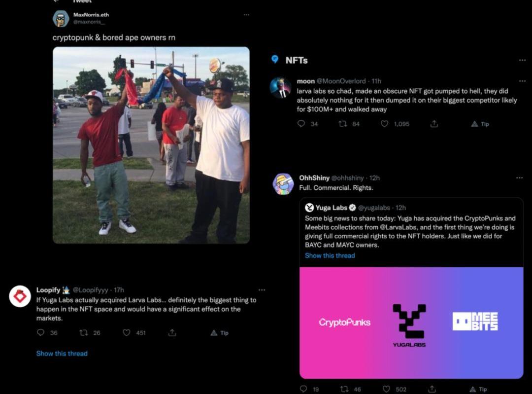Show this thread under Loopify tweet
Screen dimensions: 532x394
coord(62,353)
